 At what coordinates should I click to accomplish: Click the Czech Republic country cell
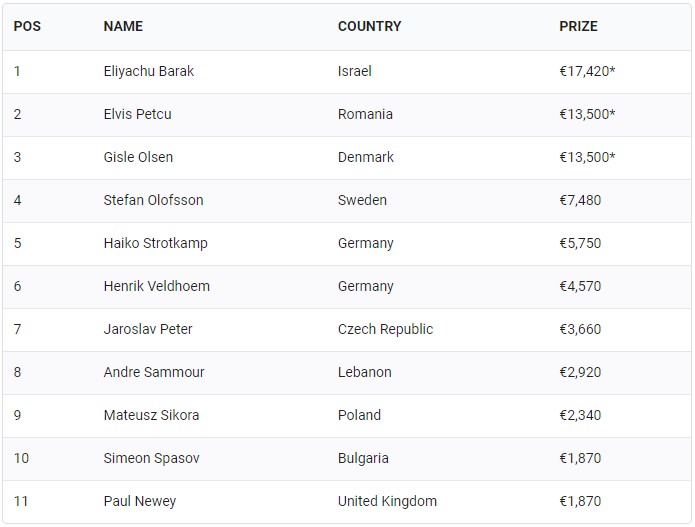click(x=385, y=329)
